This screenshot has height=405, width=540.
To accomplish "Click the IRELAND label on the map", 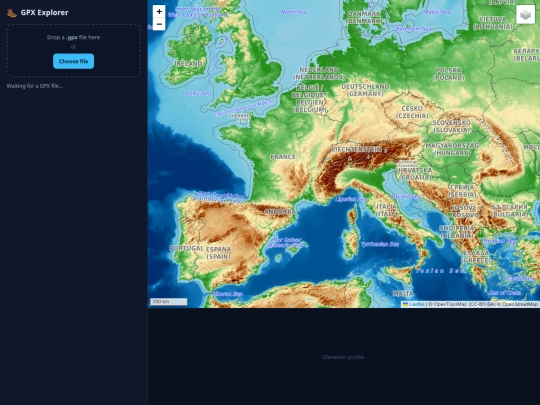I will click(188, 63).
